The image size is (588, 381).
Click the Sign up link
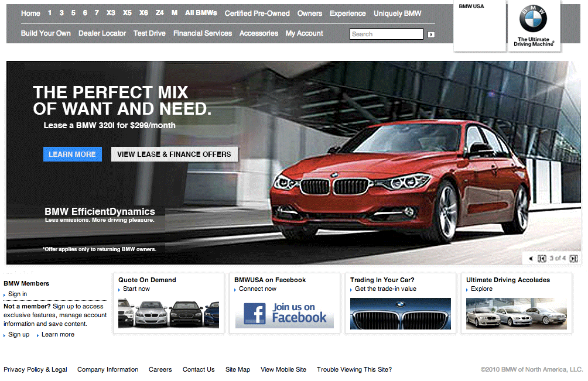point(19,334)
